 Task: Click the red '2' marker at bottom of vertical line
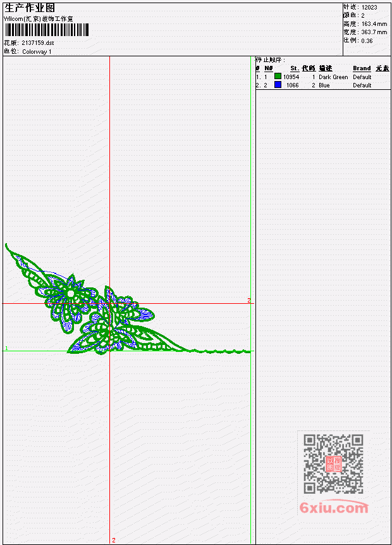coord(114,540)
